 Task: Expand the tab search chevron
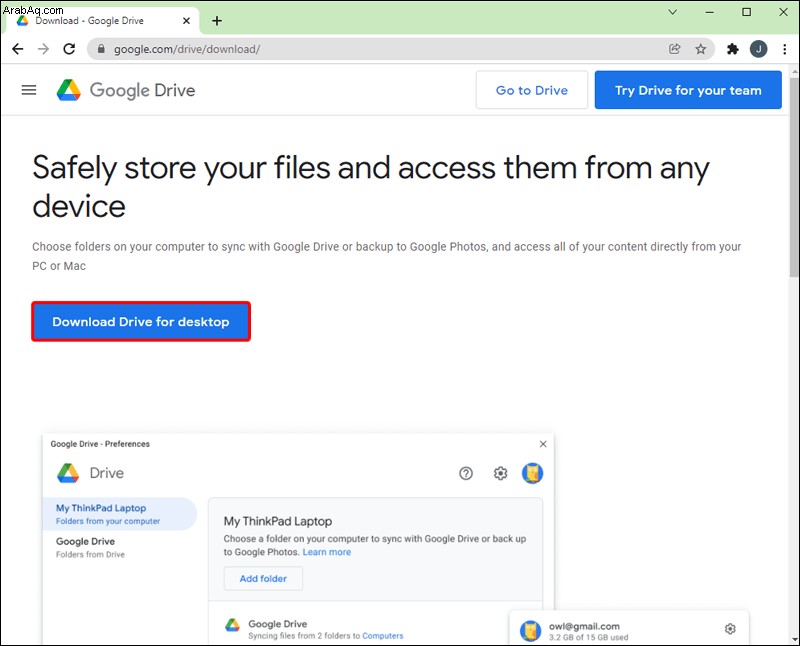pyautogui.click(x=672, y=12)
